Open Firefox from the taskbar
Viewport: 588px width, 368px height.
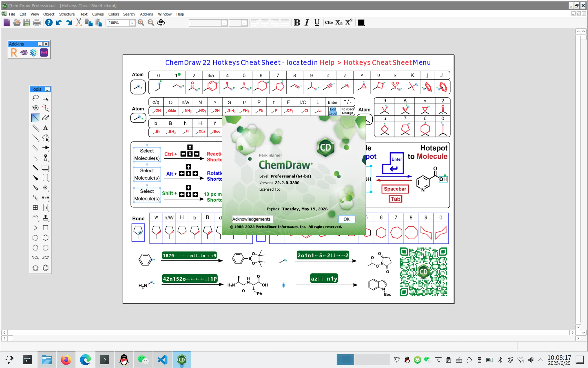click(66, 359)
